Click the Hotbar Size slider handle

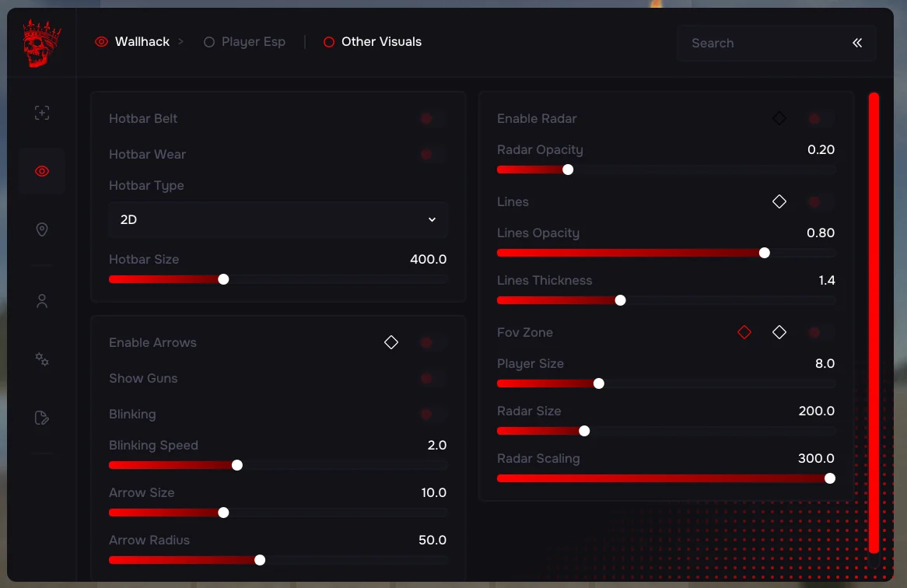pos(223,279)
